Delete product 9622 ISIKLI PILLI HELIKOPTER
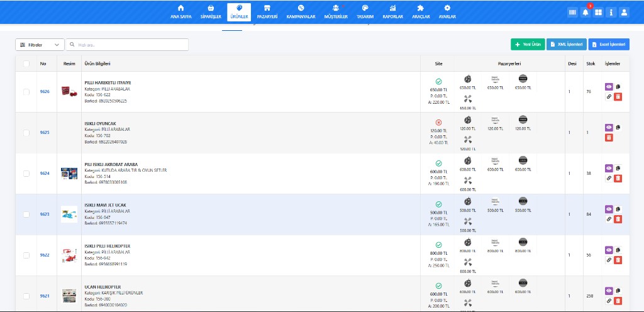 click(x=618, y=260)
